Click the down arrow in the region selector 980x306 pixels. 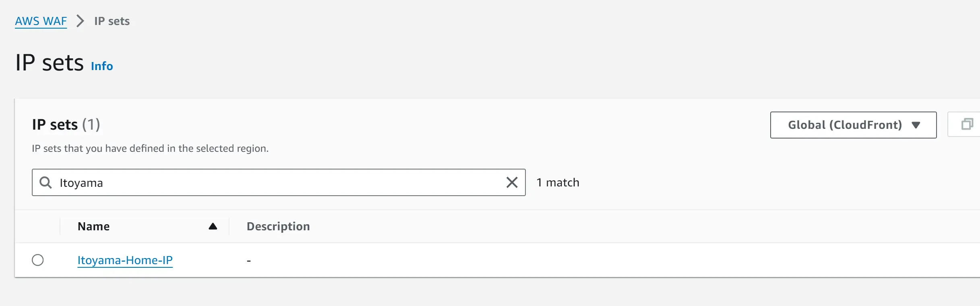[x=916, y=125]
